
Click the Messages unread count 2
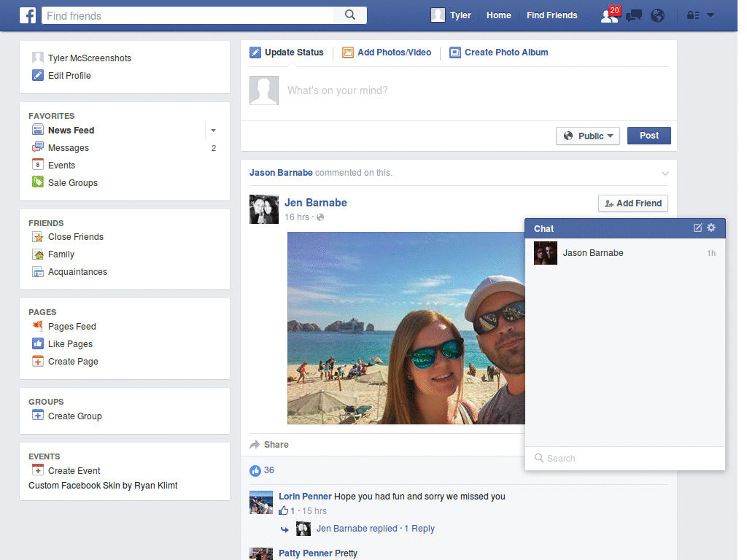214,148
